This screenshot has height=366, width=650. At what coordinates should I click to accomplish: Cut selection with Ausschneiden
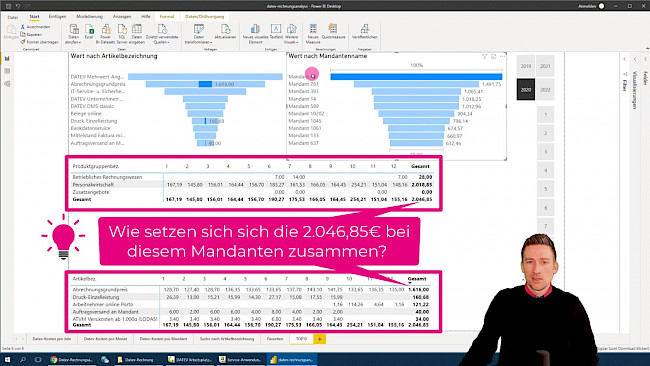pyautogui.click(x=35, y=27)
